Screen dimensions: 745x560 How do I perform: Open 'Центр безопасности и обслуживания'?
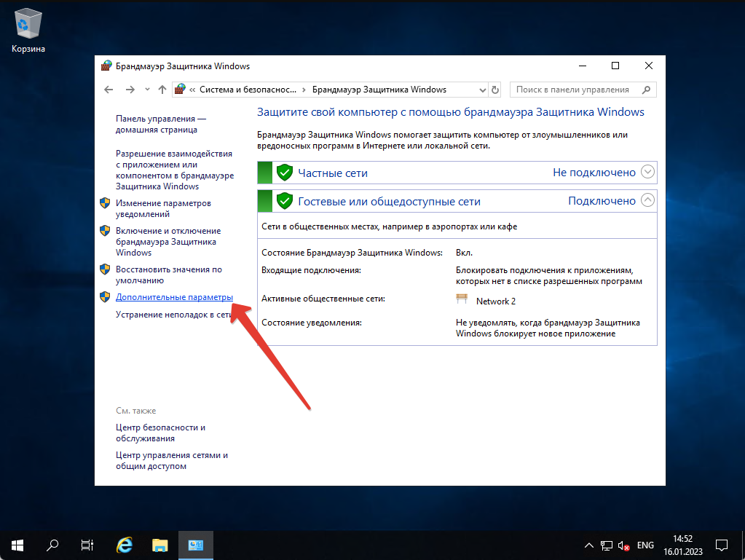click(x=161, y=433)
